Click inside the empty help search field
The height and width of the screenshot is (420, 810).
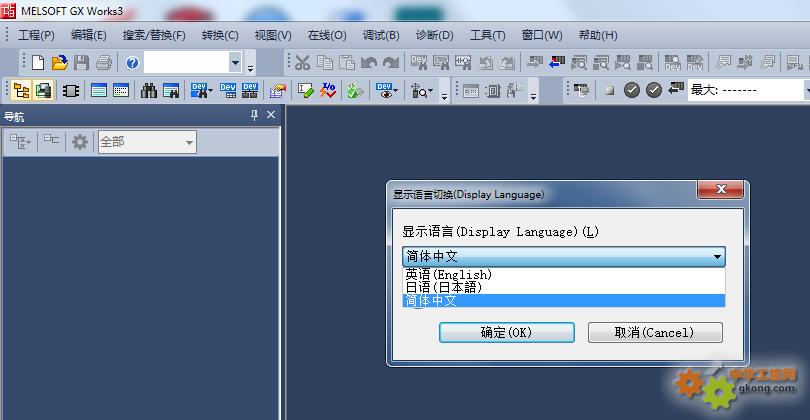(186, 63)
